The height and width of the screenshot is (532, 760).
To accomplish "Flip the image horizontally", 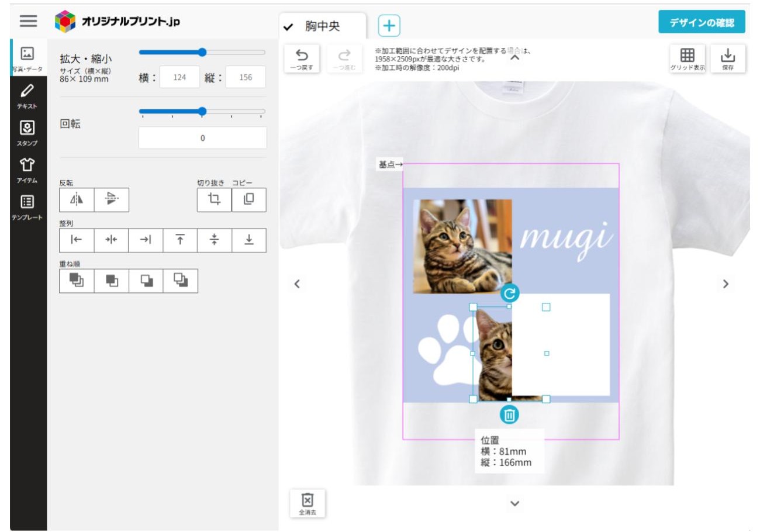I will click(x=77, y=200).
